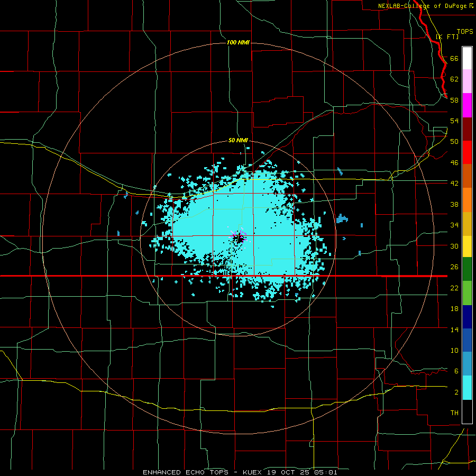Click the large blue echo blob east of the 50 NMI ring
Screen dimensions: 476x476
point(342,218)
